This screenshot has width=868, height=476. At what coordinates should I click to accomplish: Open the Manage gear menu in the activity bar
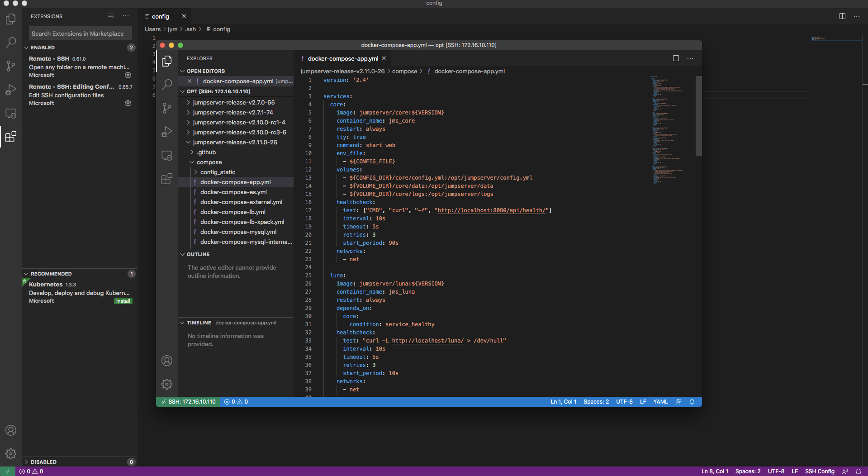(x=11, y=454)
